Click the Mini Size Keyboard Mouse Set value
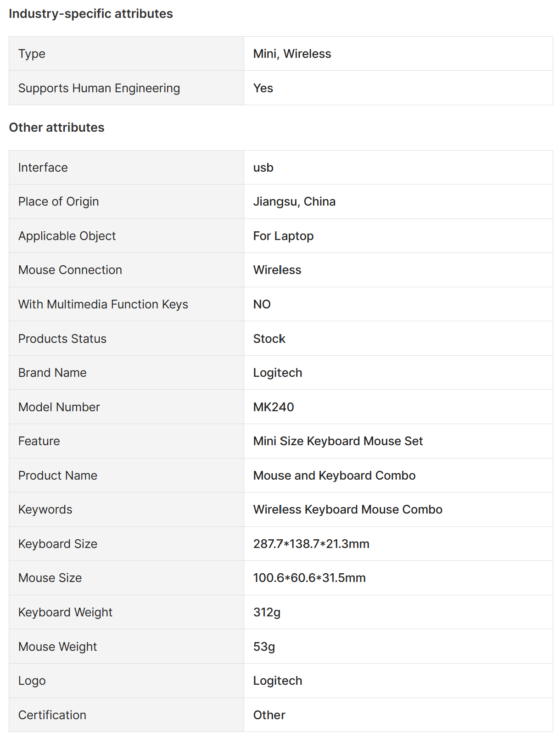The image size is (560, 738). pos(338,441)
